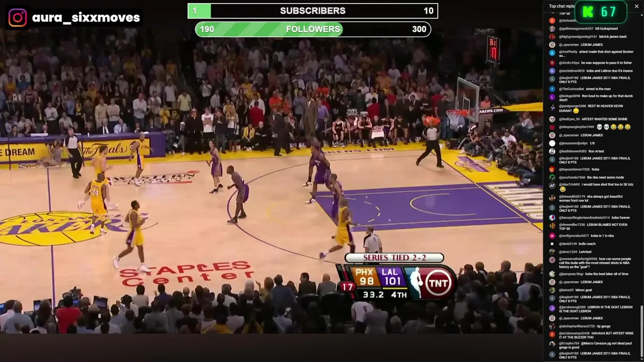Click message "the nba need some mods"

point(605,177)
